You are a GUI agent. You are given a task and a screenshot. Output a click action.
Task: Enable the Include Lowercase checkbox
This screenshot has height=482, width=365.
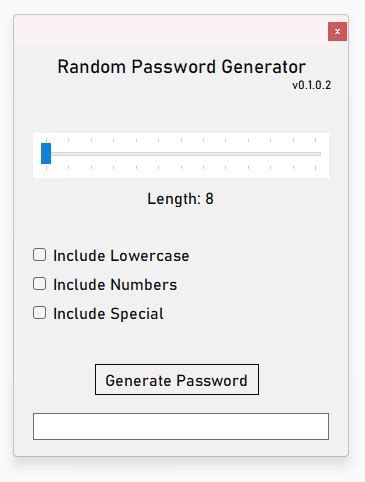tap(40, 255)
